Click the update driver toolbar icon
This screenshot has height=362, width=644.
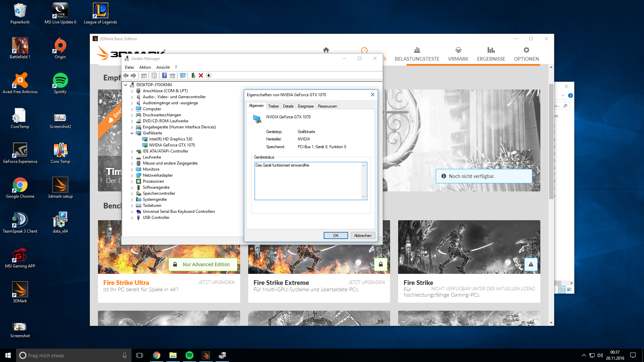194,75
